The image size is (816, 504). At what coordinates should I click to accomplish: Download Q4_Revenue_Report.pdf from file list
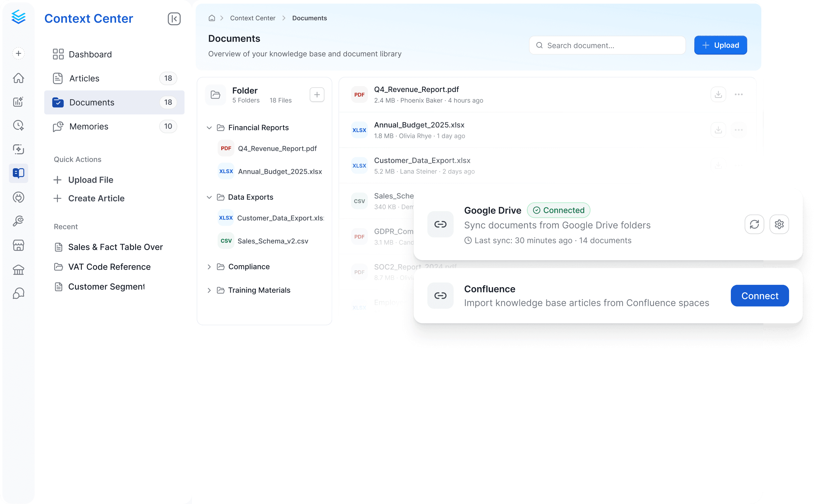coord(718,95)
